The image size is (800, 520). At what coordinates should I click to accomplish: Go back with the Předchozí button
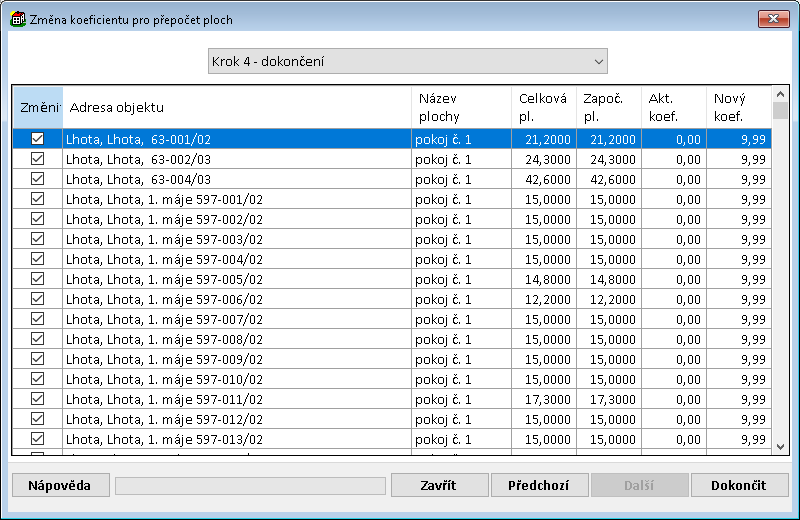[x=539, y=485]
